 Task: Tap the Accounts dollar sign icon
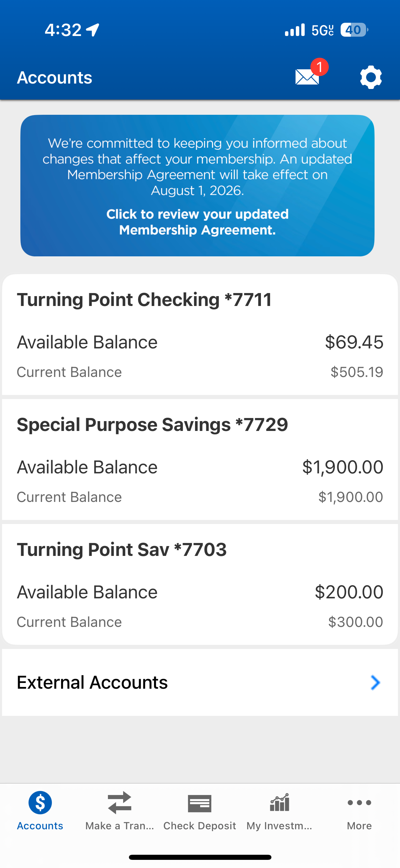coord(40,803)
